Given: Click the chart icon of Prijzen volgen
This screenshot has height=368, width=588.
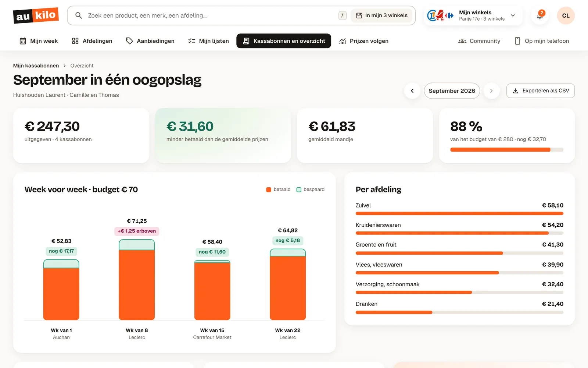Looking at the screenshot, I should tap(343, 41).
